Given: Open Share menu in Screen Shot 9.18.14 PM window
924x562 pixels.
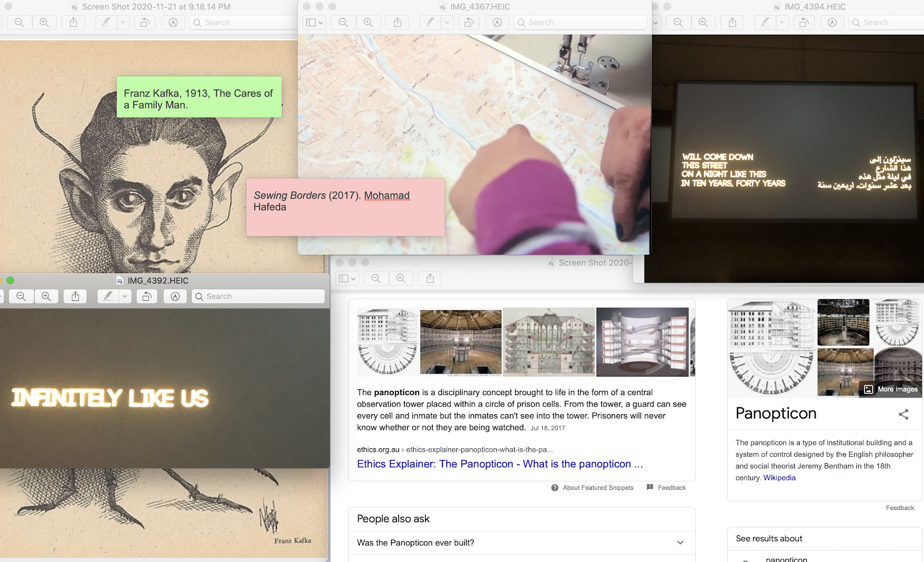Looking at the screenshot, I should (x=73, y=23).
